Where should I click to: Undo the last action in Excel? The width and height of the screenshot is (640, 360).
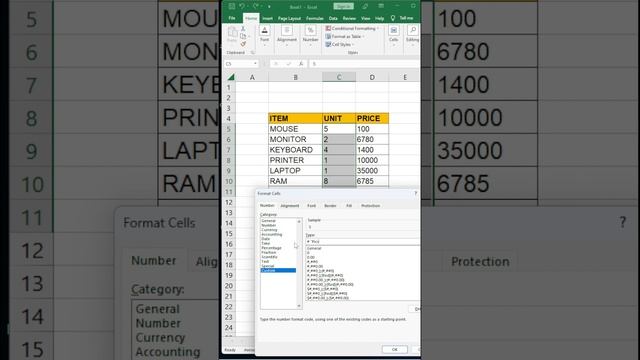tap(242, 7)
